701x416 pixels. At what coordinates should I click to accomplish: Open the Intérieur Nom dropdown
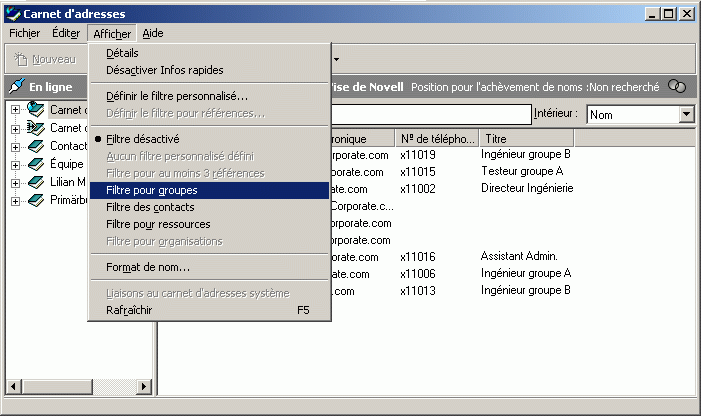pos(687,115)
